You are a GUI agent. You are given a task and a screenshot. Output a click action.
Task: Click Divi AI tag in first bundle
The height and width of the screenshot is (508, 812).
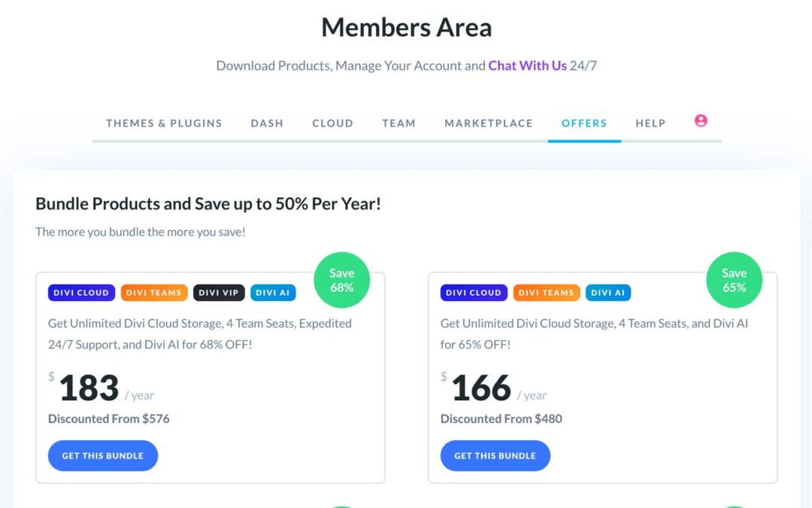tap(273, 293)
